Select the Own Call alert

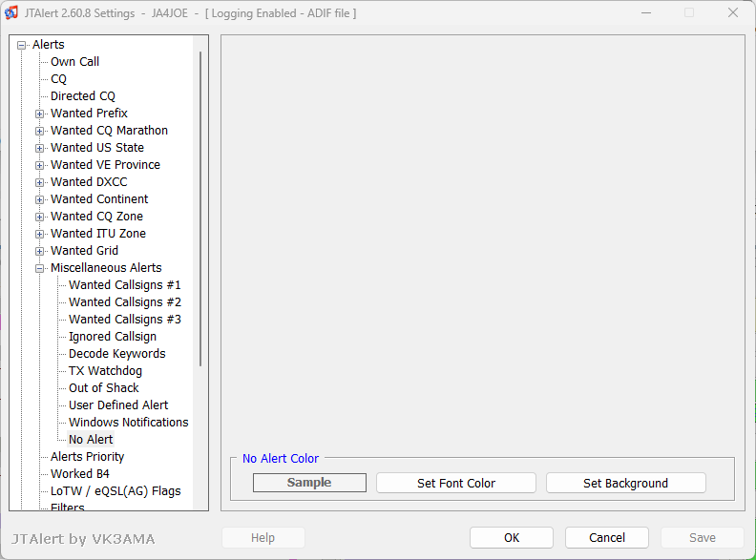pos(74,62)
